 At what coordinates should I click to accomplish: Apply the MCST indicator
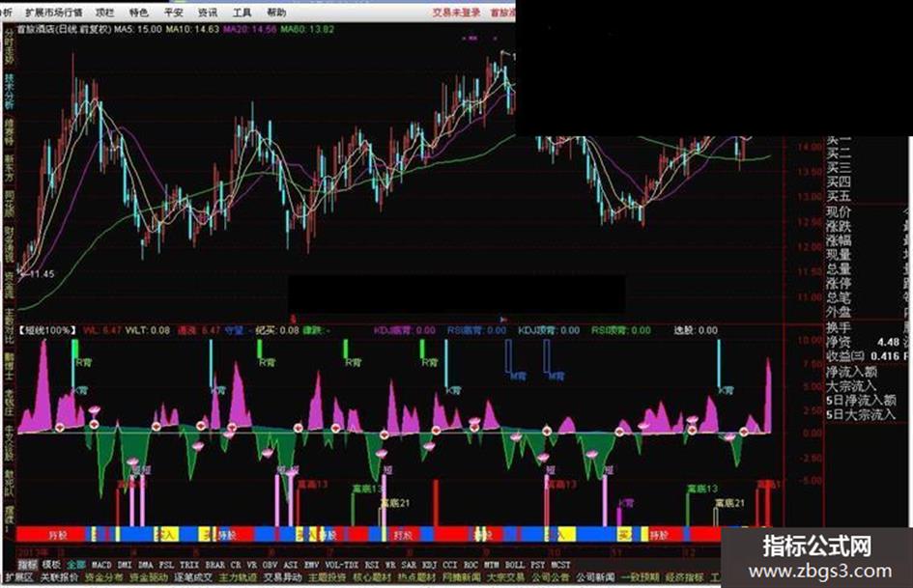pyautogui.click(x=560, y=565)
